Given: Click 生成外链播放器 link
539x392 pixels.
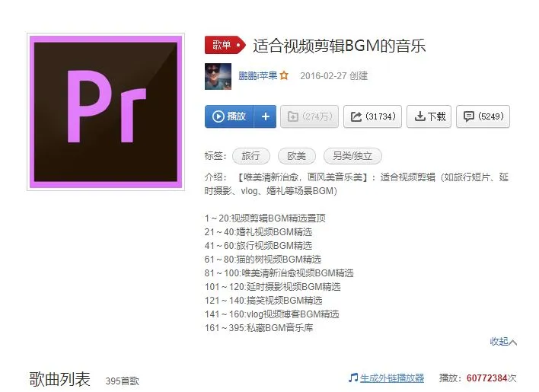Looking at the screenshot, I should pyautogui.click(x=392, y=378).
